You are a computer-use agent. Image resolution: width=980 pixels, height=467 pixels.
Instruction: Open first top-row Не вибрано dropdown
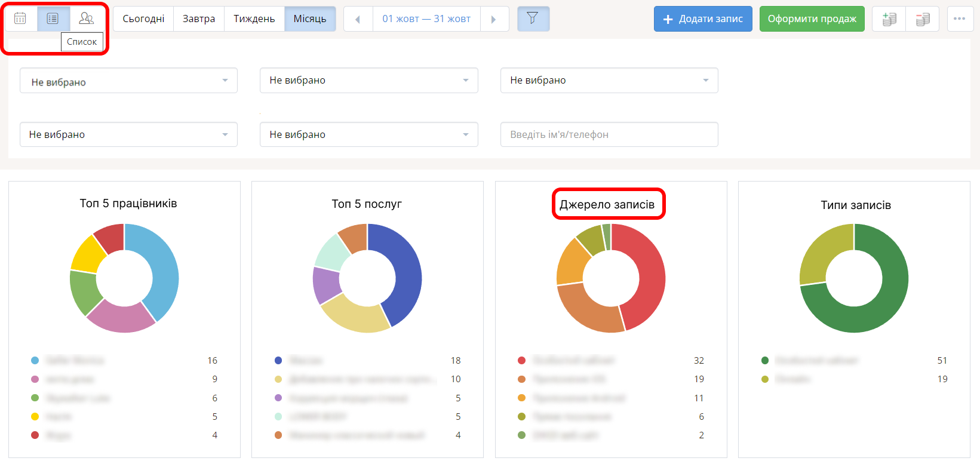[x=128, y=81]
